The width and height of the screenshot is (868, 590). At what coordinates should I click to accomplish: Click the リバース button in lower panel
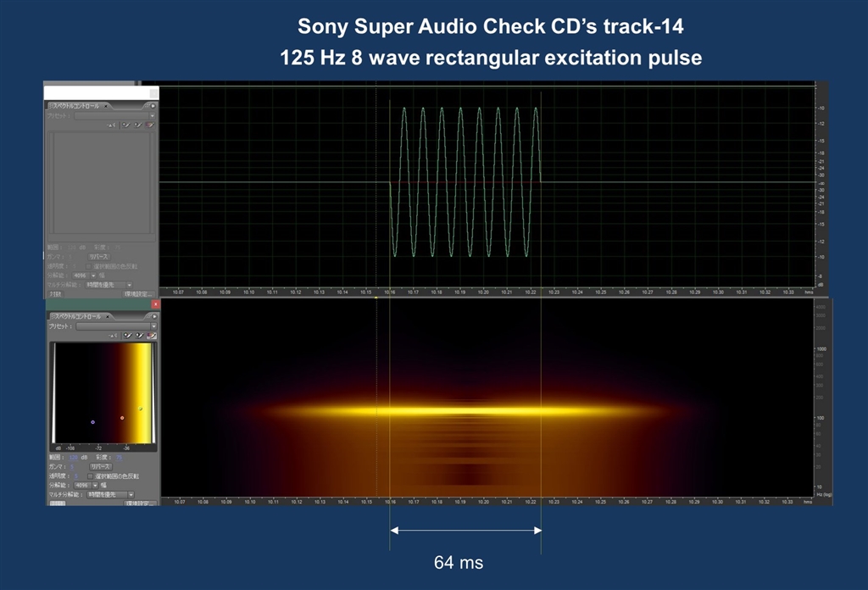coord(100,466)
